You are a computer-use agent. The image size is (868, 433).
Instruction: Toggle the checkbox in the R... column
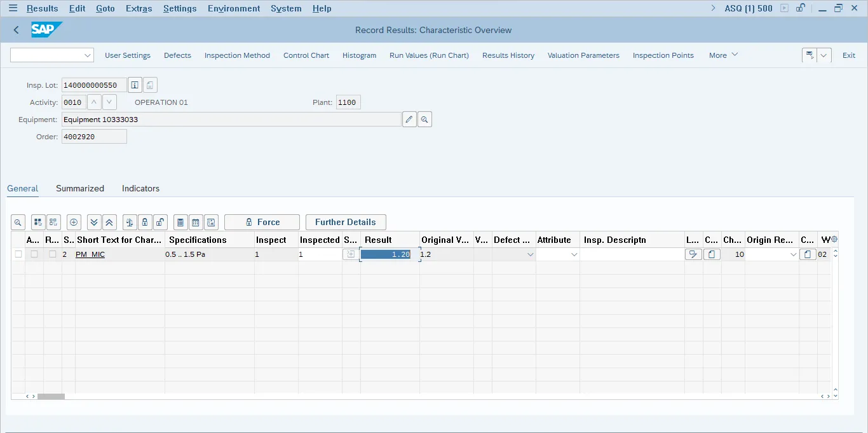click(x=53, y=254)
